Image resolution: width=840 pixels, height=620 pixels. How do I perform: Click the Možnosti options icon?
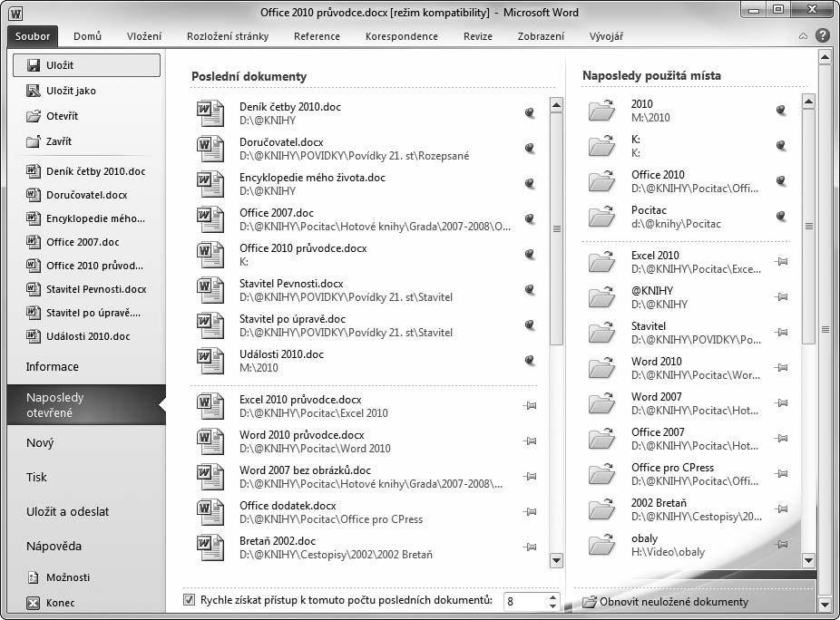(x=34, y=577)
